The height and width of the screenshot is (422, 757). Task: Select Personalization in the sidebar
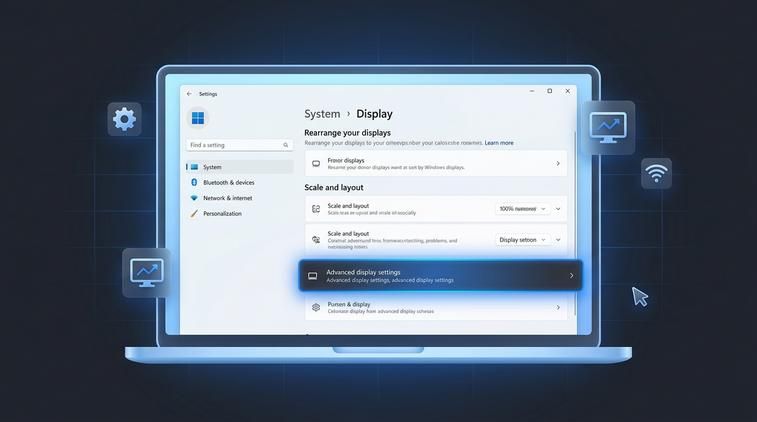click(x=222, y=214)
